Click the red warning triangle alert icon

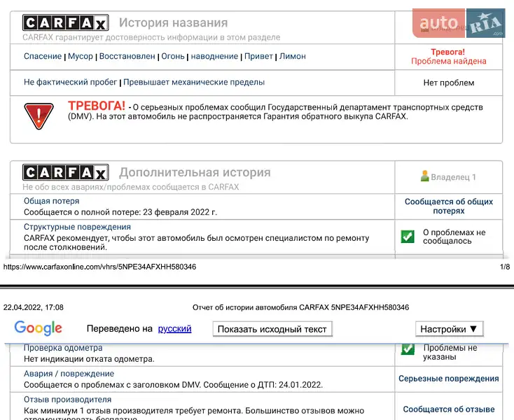point(39,116)
